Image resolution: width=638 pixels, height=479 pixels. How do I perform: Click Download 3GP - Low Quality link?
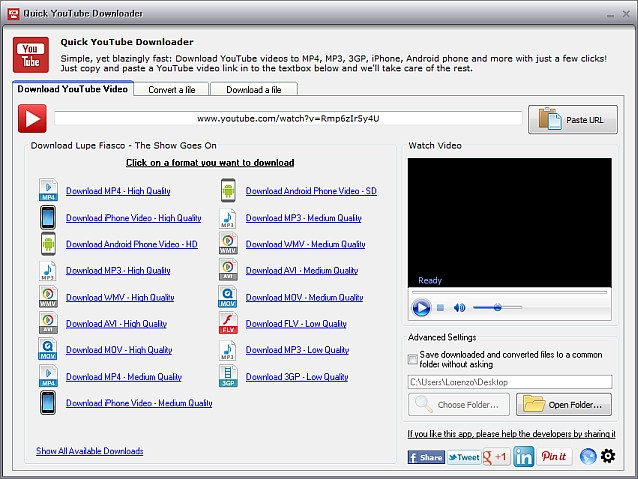[x=297, y=377]
